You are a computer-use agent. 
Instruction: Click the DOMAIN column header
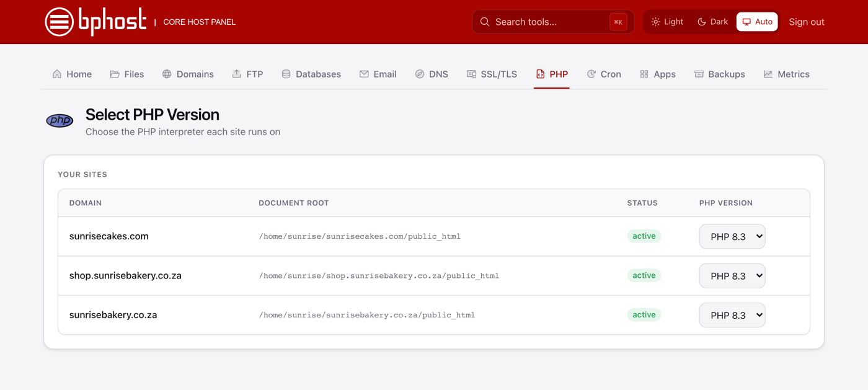[86, 203]
